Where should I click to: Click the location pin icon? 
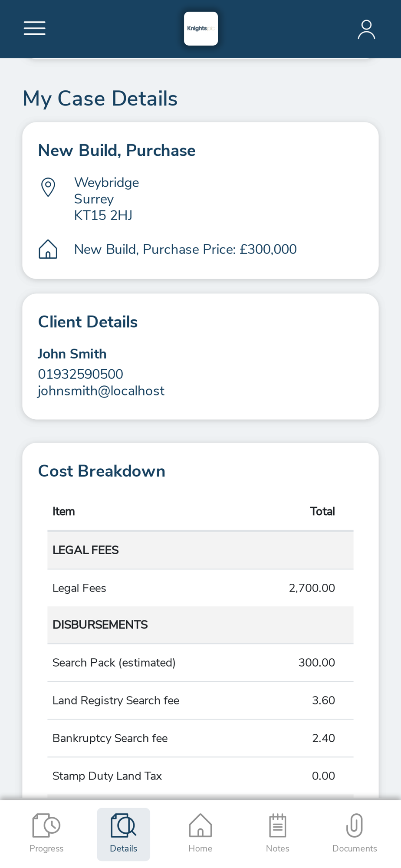pos(48,187)
